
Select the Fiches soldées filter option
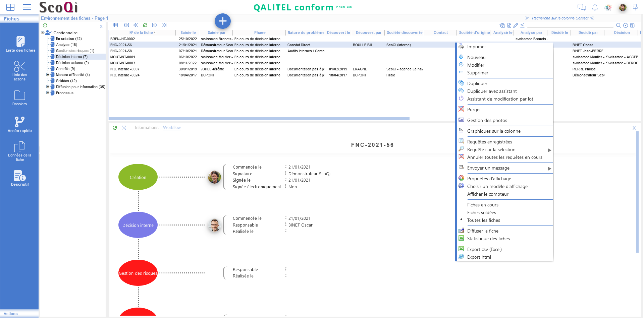pos(481,212)
